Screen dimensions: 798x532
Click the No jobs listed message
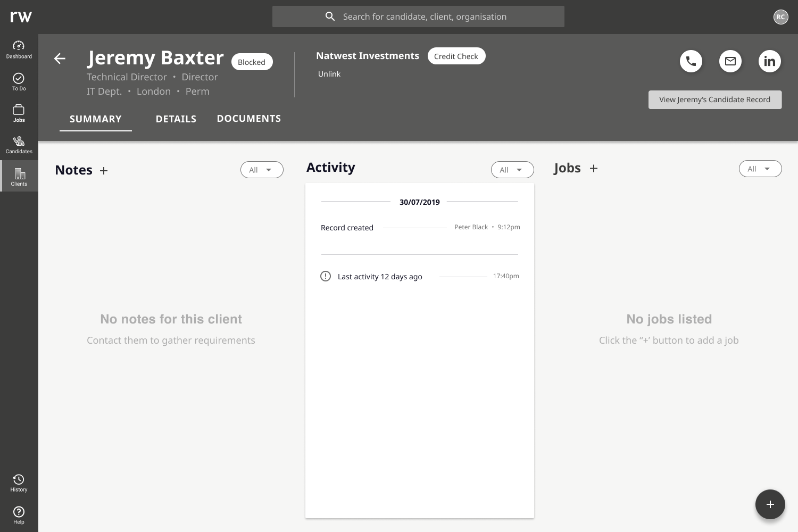click(669, 319)
